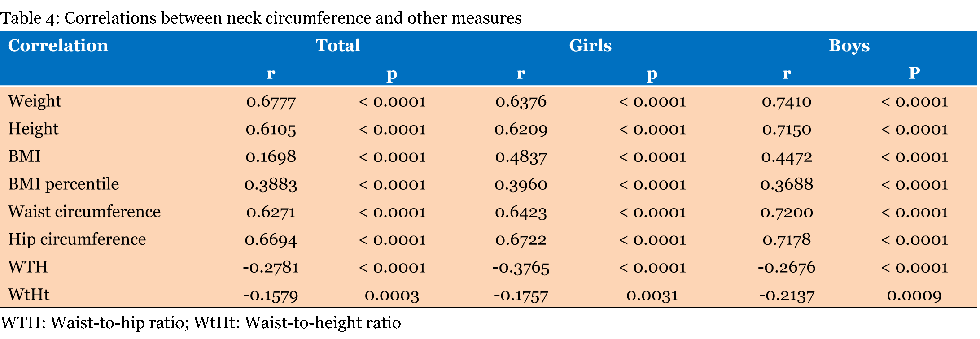Screen dimensions: 980x339
Task: Click the Girls column group header
Action: pos(590,46)
